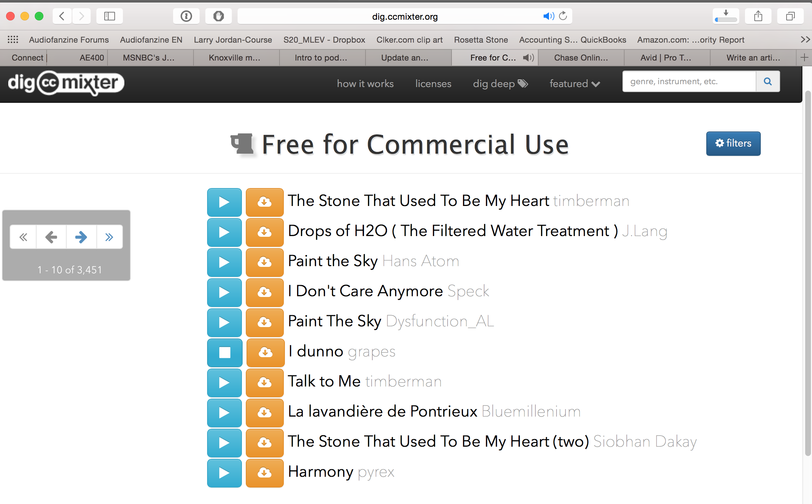
Task: Mute the Free for C... tab speaker
Action: pyautogui.click(x=528, y=58)
